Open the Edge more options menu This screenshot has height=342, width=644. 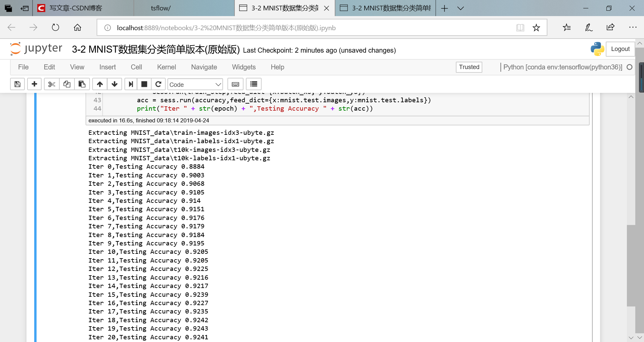pos(633,27)
